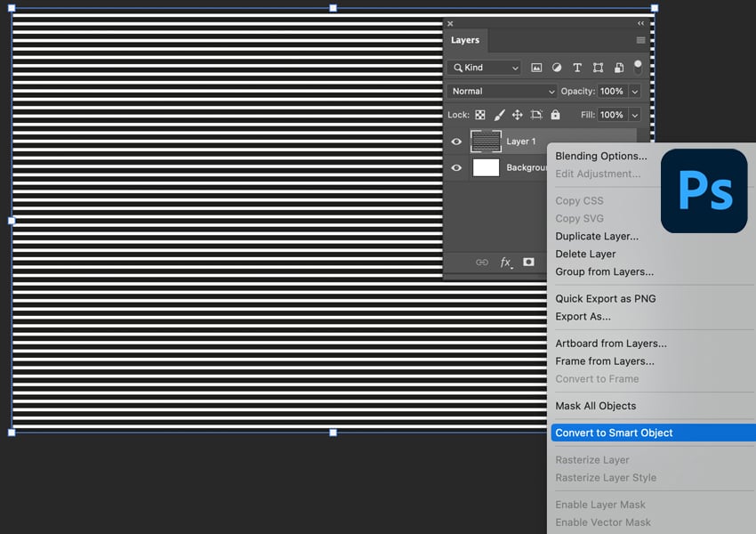Viewport: 756px width, 534px height.
Task: Click the shape layer filter icon
Action: click(x=598, y=68)
